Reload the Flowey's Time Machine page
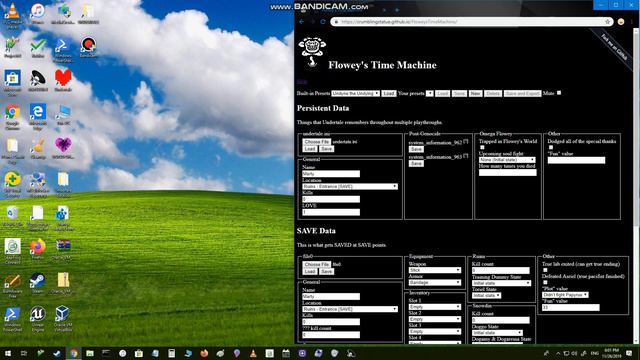Viewport: 640px width, 360px height. [x=322, y=22]
